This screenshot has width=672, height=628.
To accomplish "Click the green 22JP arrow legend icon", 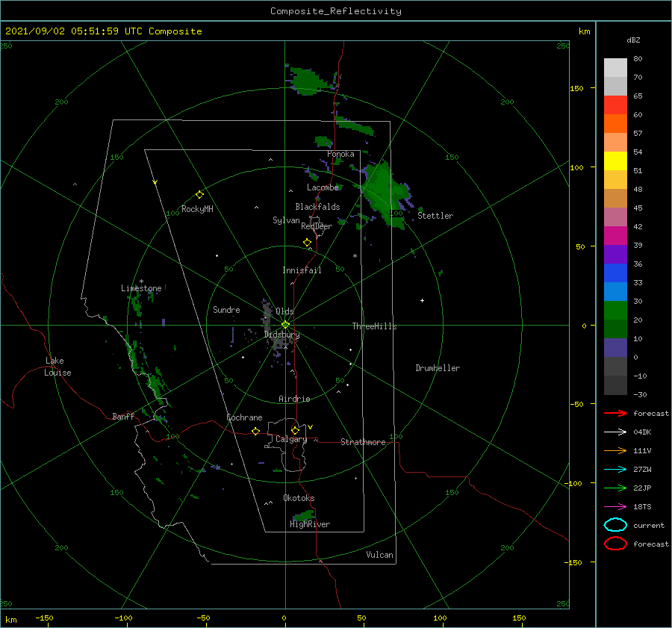I will [x=615, y=488].
